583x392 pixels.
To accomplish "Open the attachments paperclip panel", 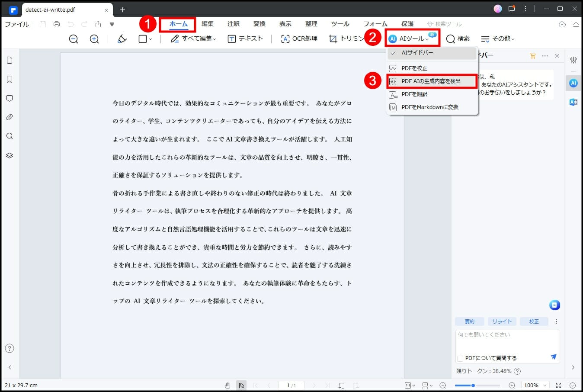I will pyautogui.click(x=10, y=117).
